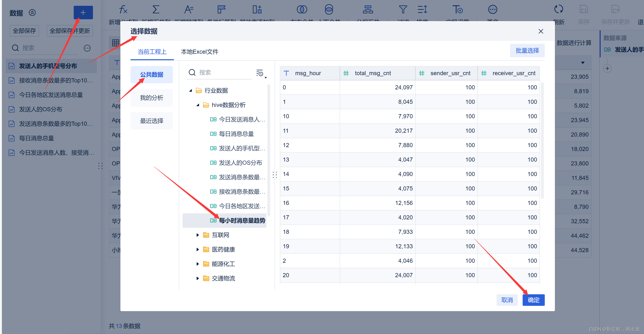Select the 我的分析 category
The width and height of the screenshot is (644, 334).
point(151,98)
